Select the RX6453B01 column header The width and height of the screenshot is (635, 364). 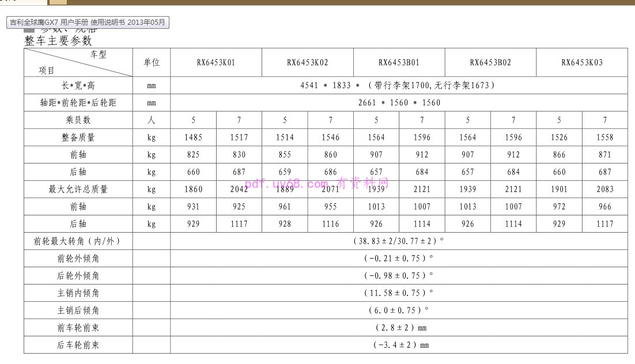399,62
